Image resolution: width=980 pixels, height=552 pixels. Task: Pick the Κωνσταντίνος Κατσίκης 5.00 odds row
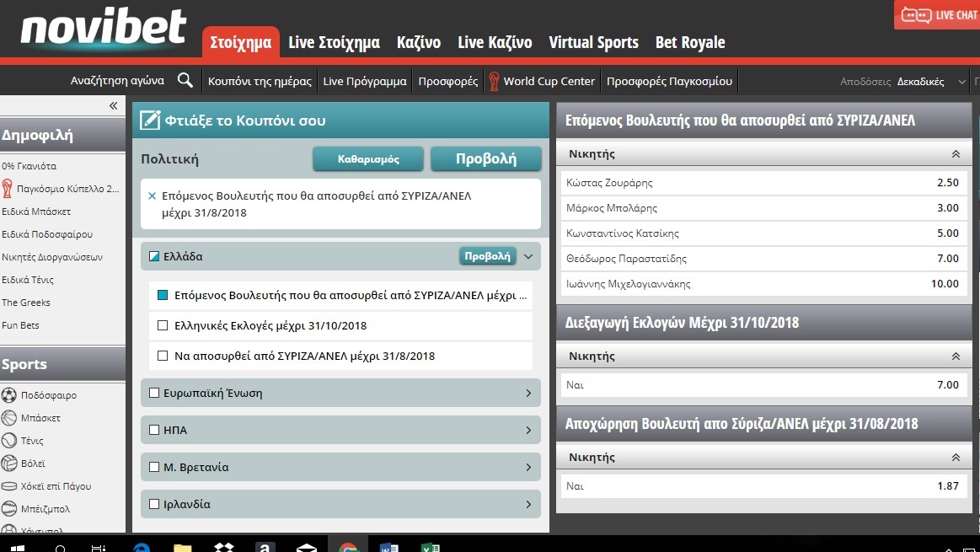[763, 233]
